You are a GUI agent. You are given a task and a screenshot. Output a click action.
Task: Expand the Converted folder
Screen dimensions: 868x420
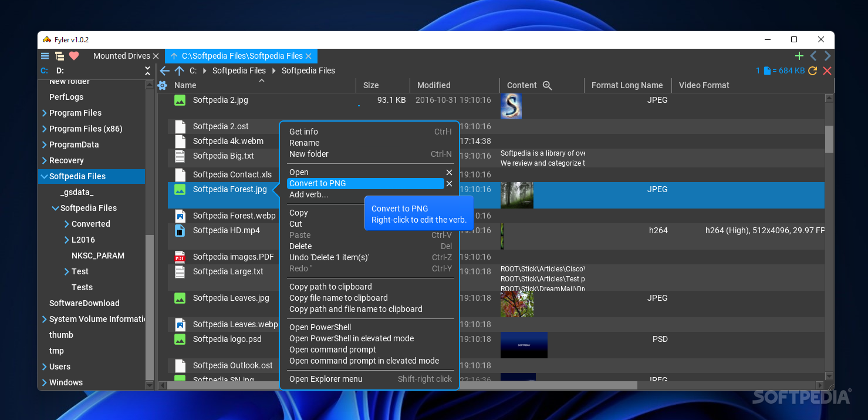pyautogui.click(x=67, y=224)
